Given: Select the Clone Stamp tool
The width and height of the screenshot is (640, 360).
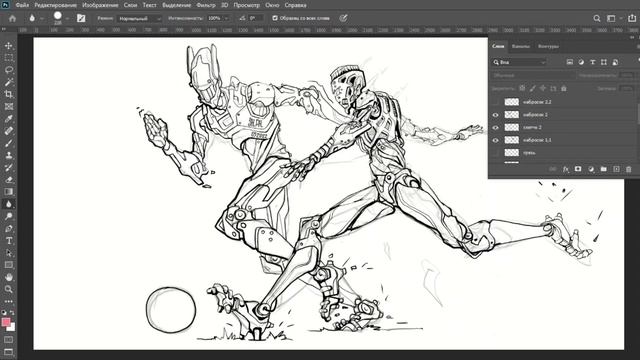Looking at the screenshot, I should (x=9, y=155).
